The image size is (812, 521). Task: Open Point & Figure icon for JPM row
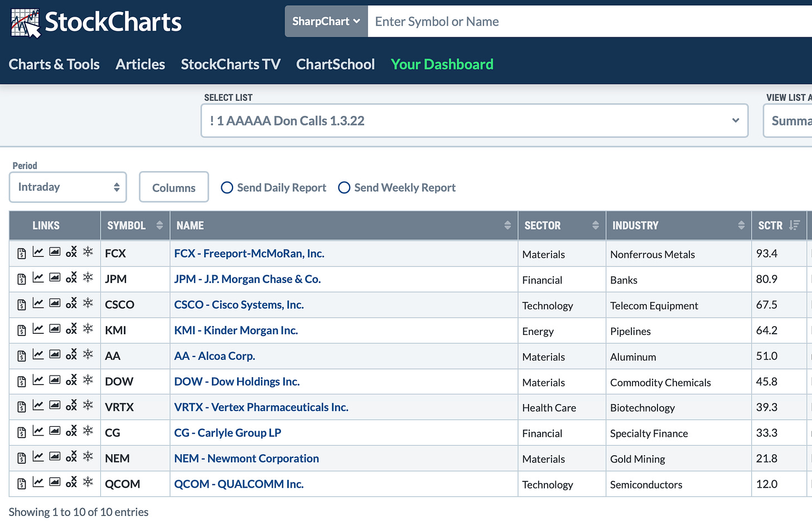tap(71, 277)
